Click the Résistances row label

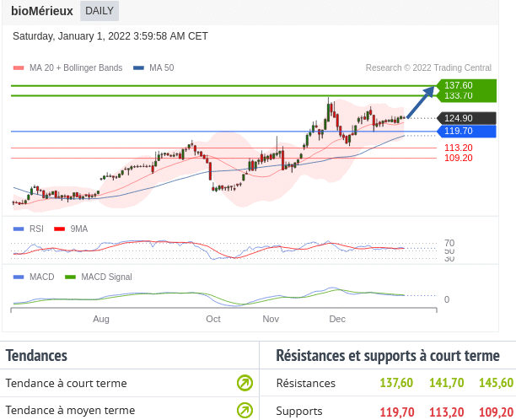(306, 383)
